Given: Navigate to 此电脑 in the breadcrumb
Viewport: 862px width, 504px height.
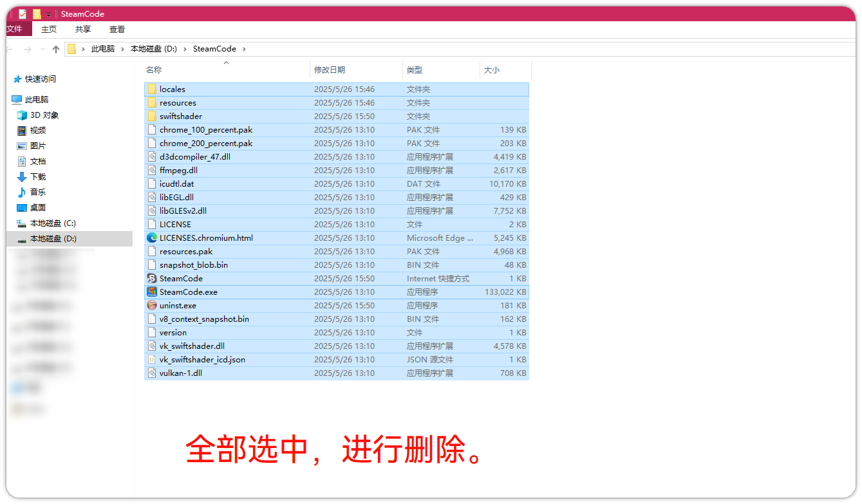Looking at the screenshot, I should [103, 49].
